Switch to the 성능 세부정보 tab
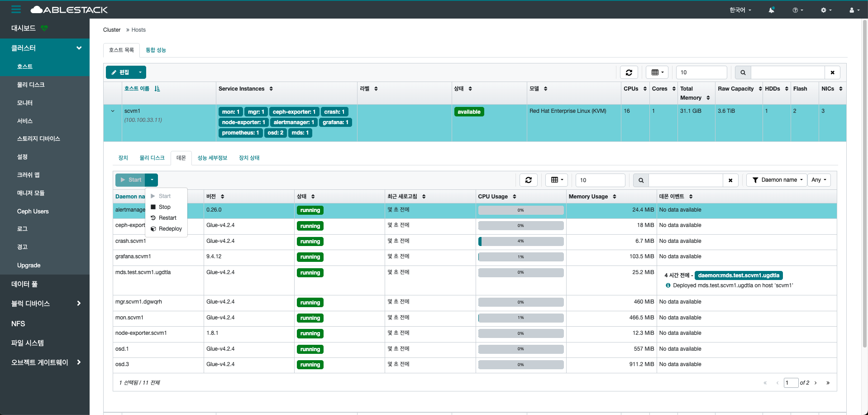The width and height of the screenshot is (868, 415). click(x=212, y=158)
